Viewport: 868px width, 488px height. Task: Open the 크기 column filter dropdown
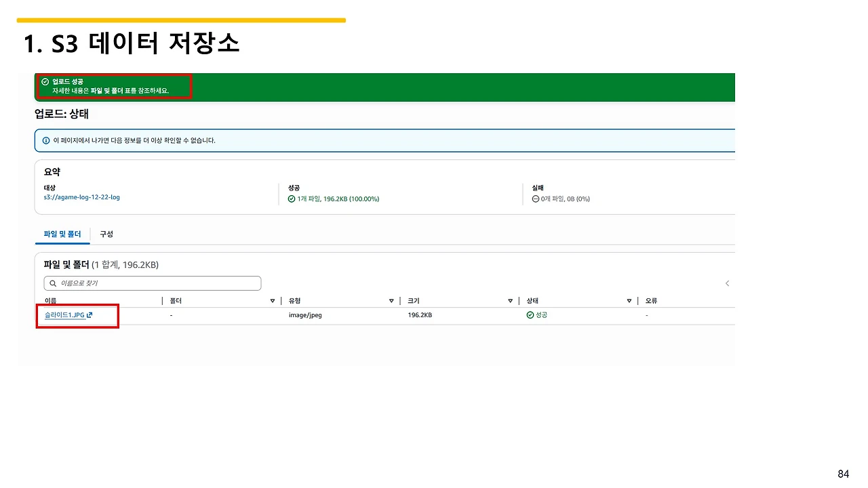pyautogui.click(x=510, y=300)
